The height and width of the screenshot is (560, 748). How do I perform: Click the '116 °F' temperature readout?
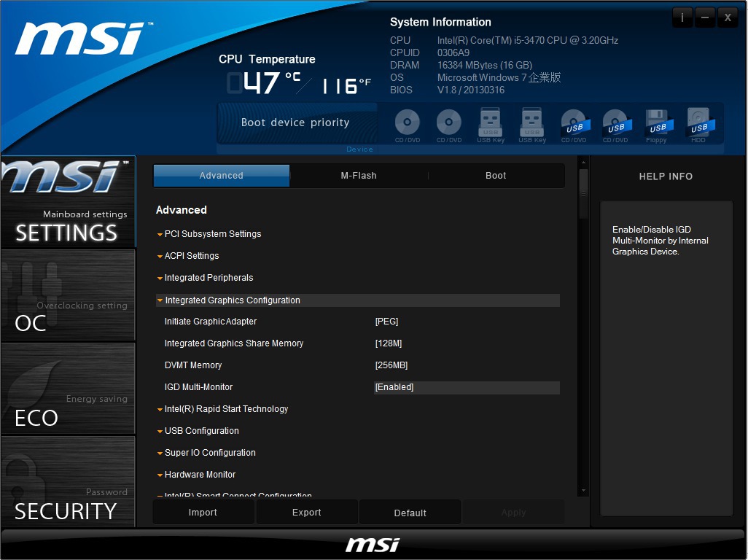347,86
